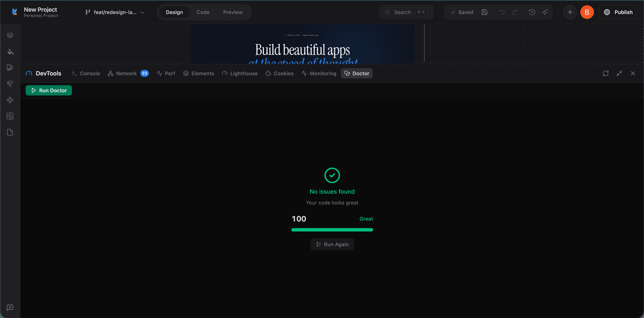This screenshot has height=318, width=644.
Task: Switch to Preview mode
Action: coord(233,12)
